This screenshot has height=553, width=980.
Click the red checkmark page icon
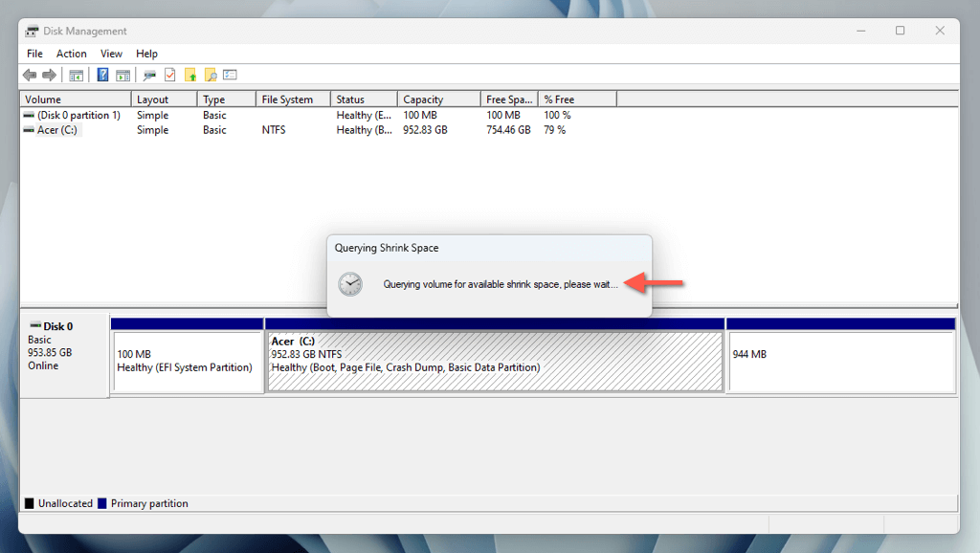[x=170, y=76]
